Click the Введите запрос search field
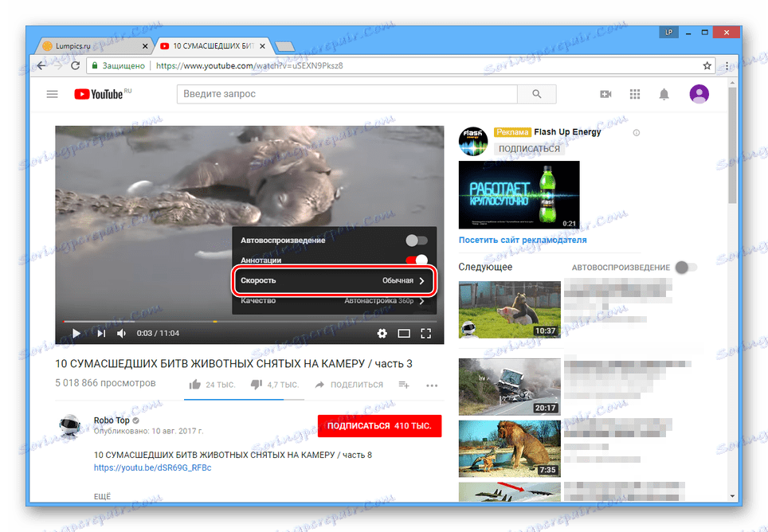Screen dimensions: 768x532 (x=347, y=94)
